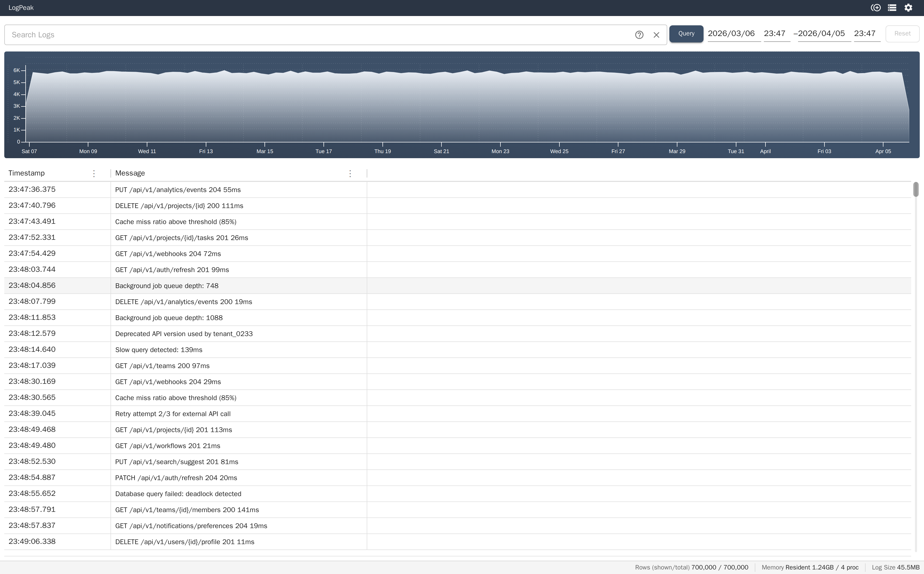
Task: Edit the start time 23:47 field
Action: coord(777,34)
